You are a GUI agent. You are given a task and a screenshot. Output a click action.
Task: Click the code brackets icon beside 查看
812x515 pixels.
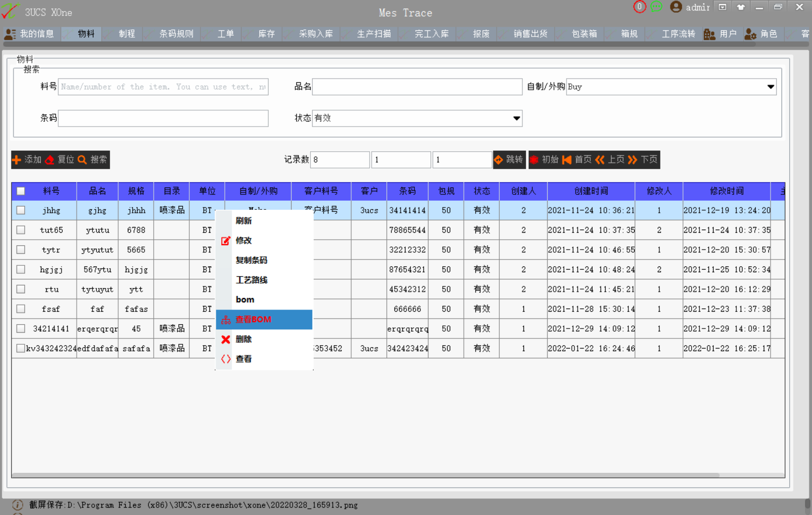tap(226, 359)
